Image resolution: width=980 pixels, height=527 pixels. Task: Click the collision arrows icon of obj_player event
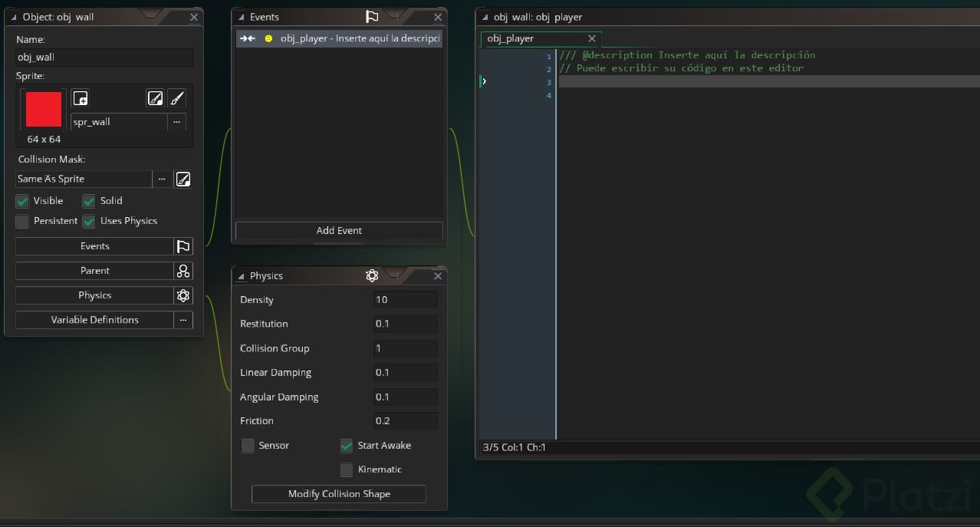(247, 38)
